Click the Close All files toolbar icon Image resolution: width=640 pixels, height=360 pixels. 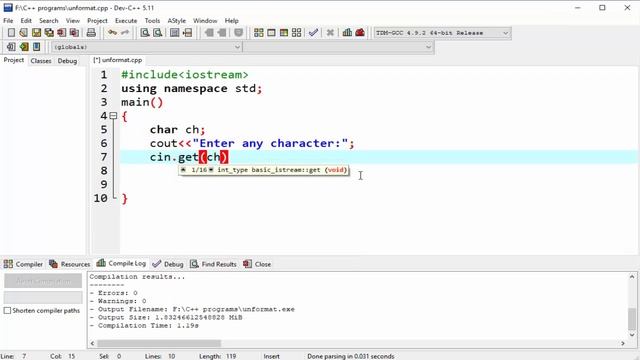pyautogui.click(x=74, y=33)
